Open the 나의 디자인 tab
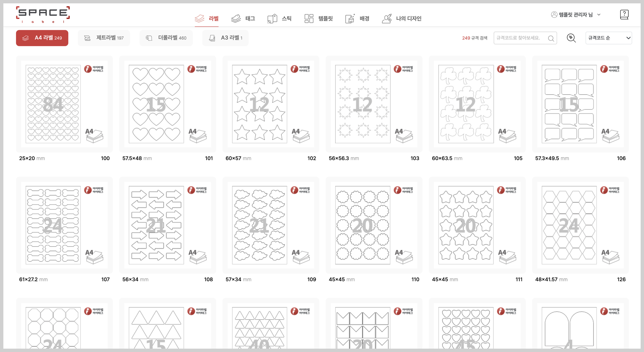This screenshot has width=644, height=352. coord(402,18)
